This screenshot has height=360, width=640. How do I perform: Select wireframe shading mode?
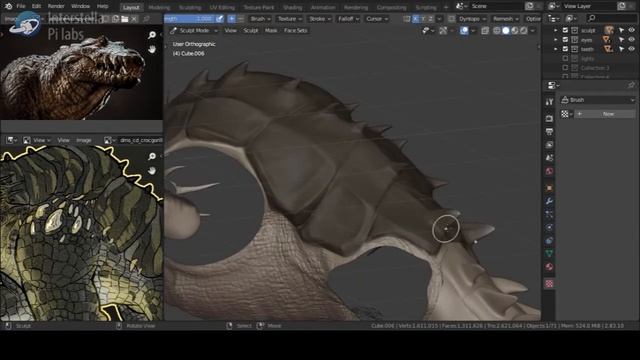point(497,31)
